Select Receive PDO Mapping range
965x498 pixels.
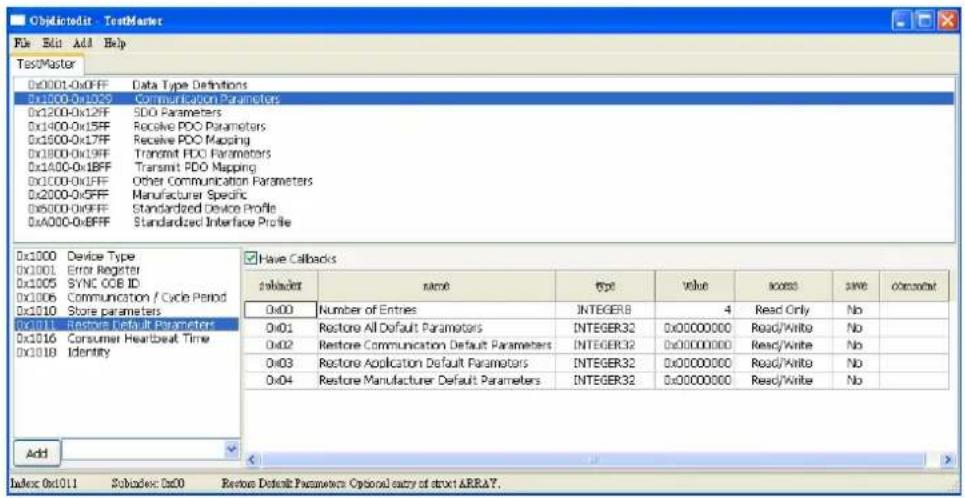[x=483, y=140]
